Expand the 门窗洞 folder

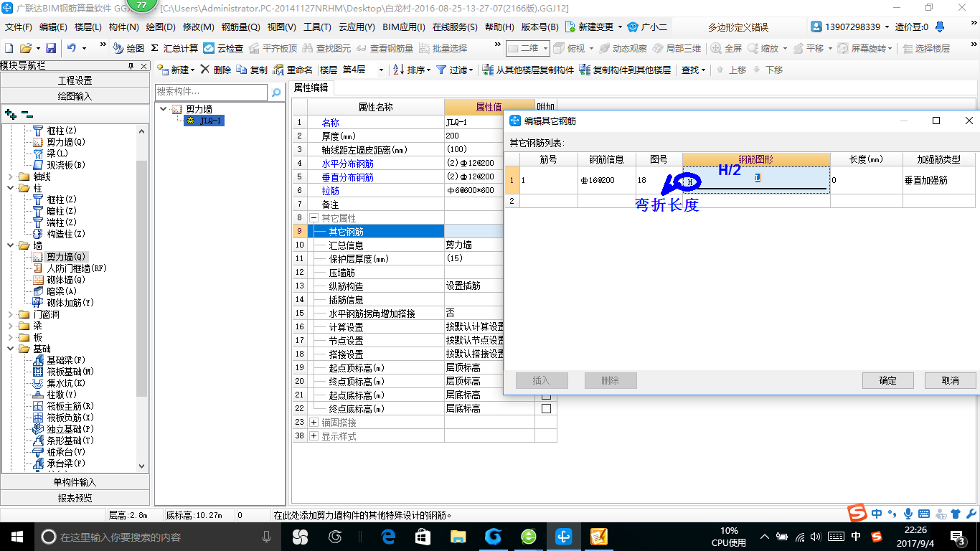click(11, 314)
